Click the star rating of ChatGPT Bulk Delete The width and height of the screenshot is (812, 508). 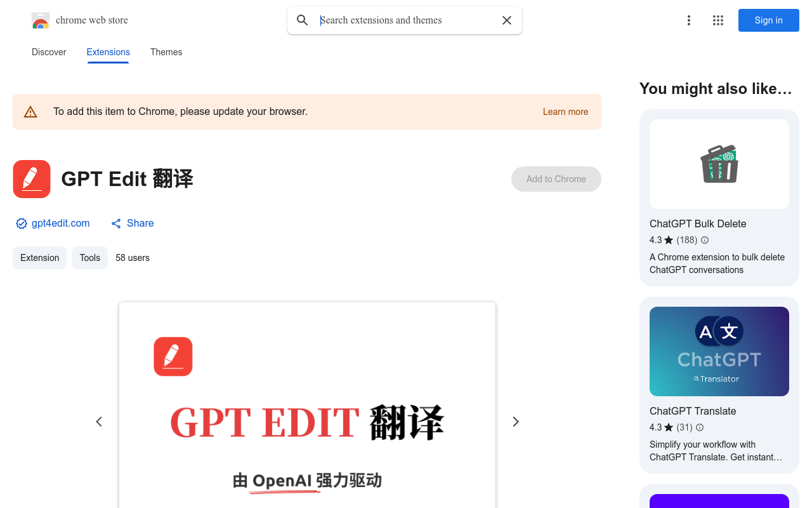pos(662,240)
